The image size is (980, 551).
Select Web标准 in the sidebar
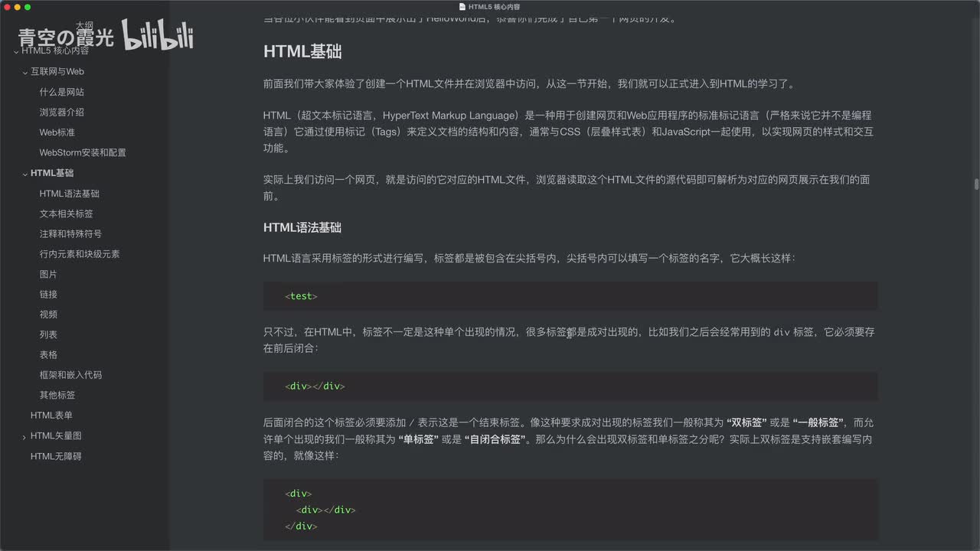[57, 132]
